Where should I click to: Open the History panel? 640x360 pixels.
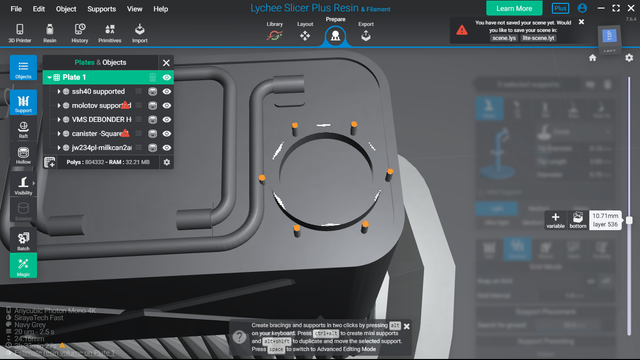tap(80, 33)
